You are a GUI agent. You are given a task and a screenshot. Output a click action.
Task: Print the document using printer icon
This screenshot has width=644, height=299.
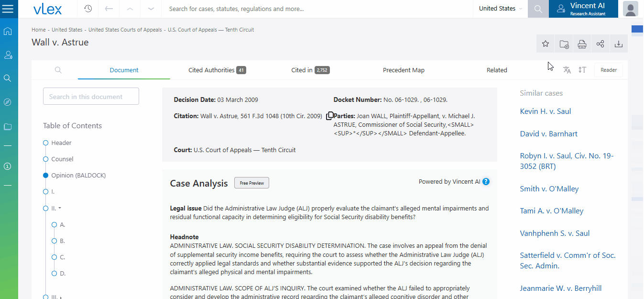coord(582,44)
